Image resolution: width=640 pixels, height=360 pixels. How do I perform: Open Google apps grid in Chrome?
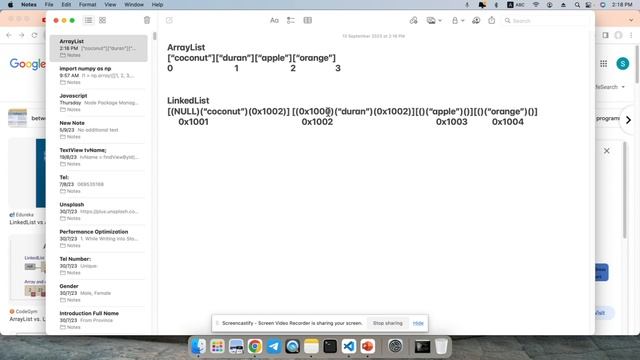coord(603,63)
